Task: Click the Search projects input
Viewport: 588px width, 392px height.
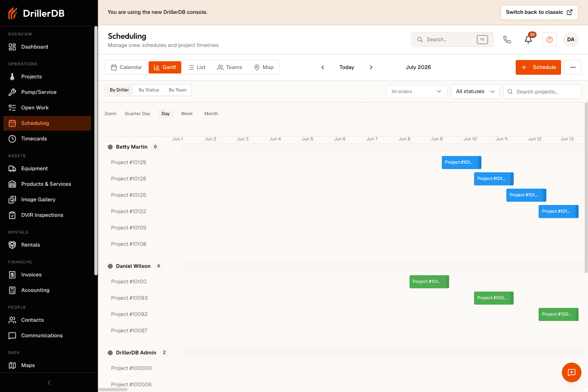Action: 542,91
